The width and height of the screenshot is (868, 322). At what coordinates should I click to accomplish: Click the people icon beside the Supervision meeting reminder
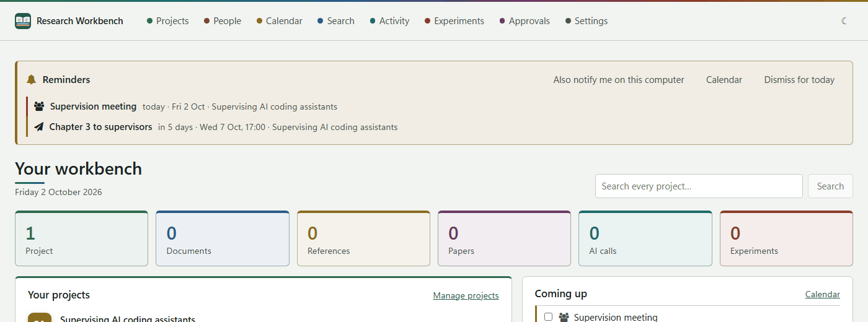pos(39,107)
